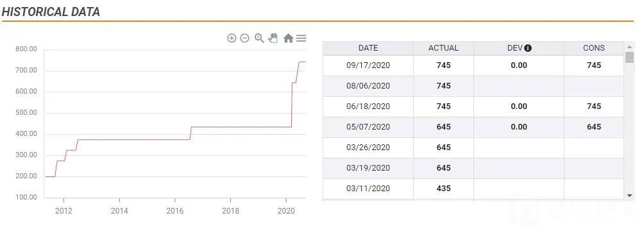644x238 pixels.
Task: Click the table scrollbar down arrow
Action: pyautogui.click(x=629, y=195)
